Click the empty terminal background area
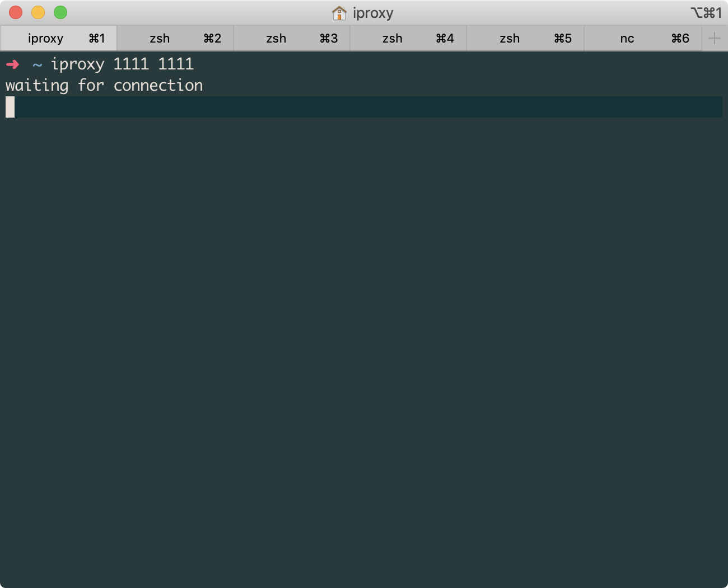The image size is (728, 588). (364, 336)
